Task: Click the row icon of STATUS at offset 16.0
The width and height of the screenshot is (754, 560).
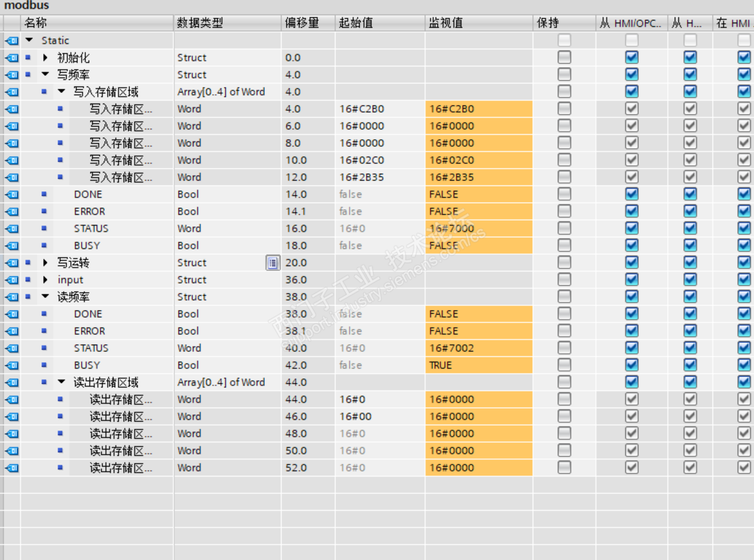Action: pyautogui.click(x=11, y=229)
